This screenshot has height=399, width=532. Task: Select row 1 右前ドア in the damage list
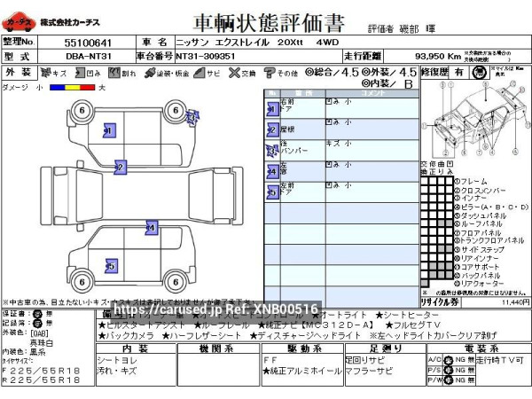click(x=337, y=107)
